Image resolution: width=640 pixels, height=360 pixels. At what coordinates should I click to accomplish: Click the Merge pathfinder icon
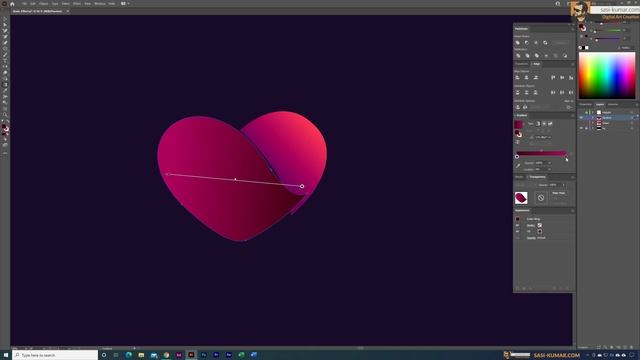click(537, 56)
